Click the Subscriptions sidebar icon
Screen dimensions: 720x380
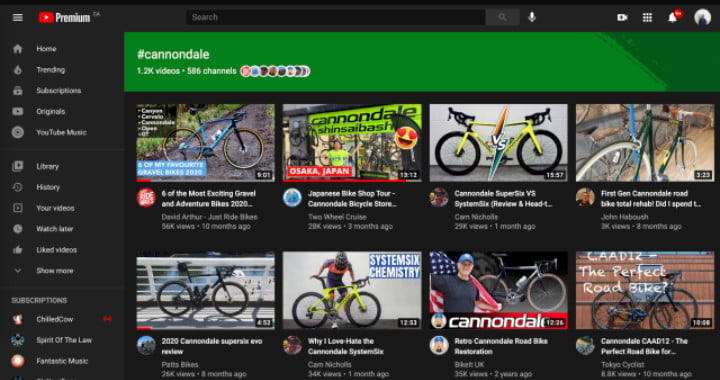[x=17, y=90]
